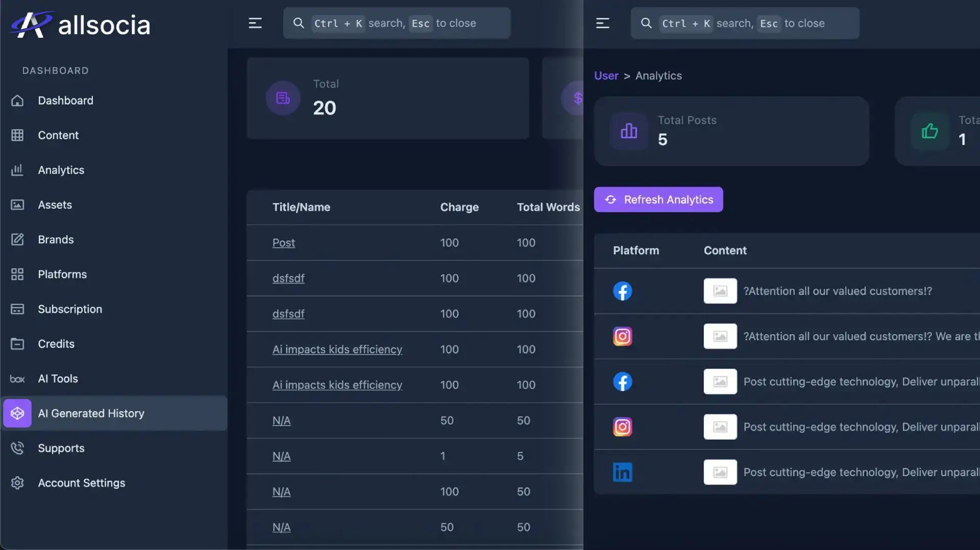The image size is (980, 550).
Task: Open Analytics in the sidebar
Action: click(x=61, y=170)
